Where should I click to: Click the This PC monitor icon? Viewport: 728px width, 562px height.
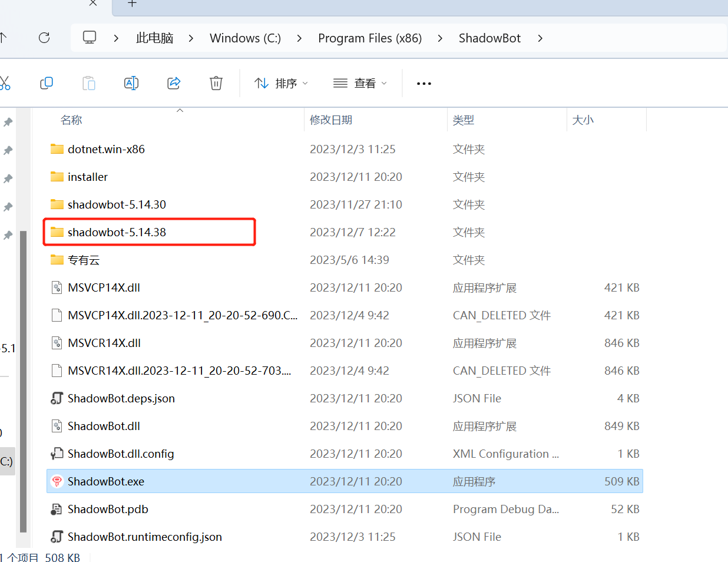90,38
